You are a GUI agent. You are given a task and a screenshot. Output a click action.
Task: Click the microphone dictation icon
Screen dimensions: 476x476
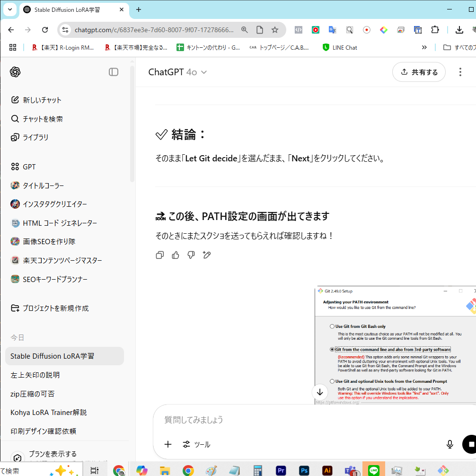(x=450, y=444)
